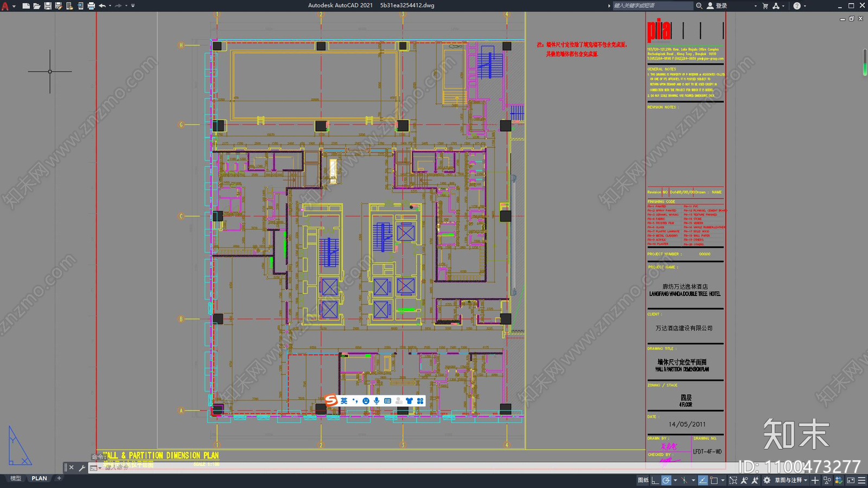Toggle clean screen icon in status bar
Viewport: 868px width, 488px height.
point(851,480)
